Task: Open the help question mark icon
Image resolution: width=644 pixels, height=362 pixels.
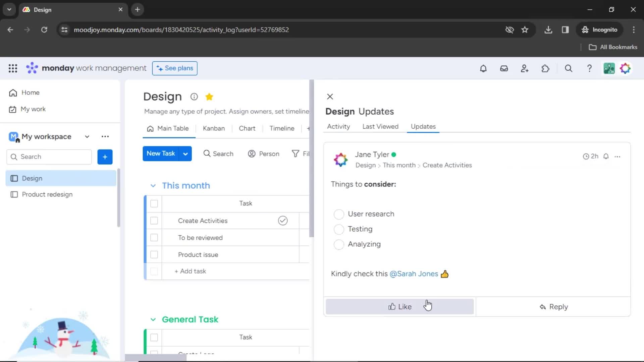Action: click(x=589, y=68)
